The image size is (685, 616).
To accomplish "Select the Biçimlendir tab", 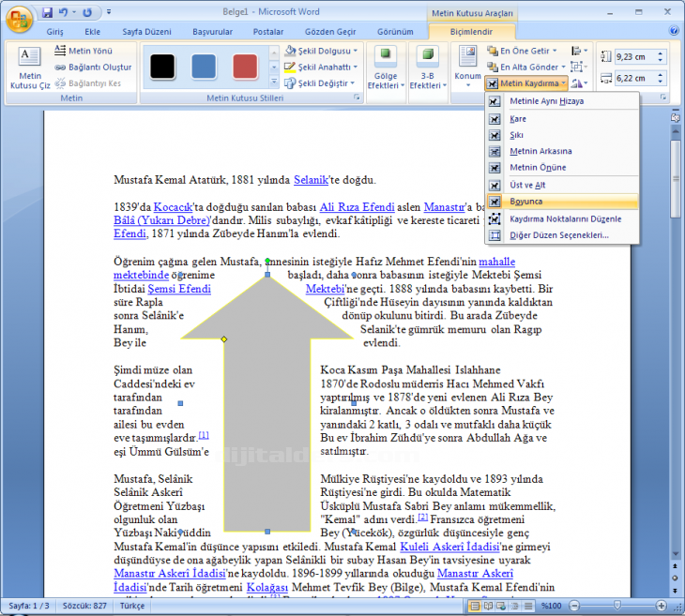I will 471,32.
